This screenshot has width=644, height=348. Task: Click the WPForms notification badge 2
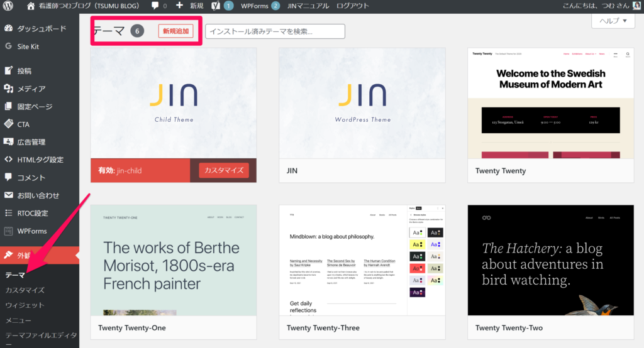pos(275,6)
